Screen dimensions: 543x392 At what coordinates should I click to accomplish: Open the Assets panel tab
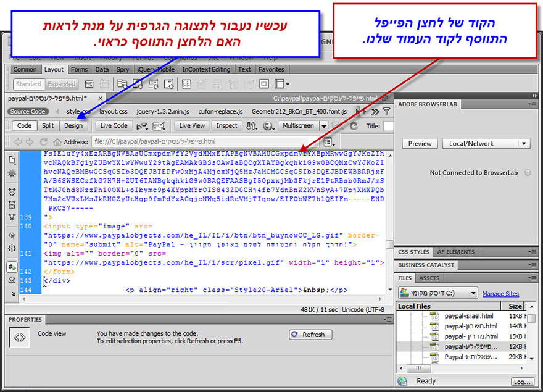(x=429, y=278)
